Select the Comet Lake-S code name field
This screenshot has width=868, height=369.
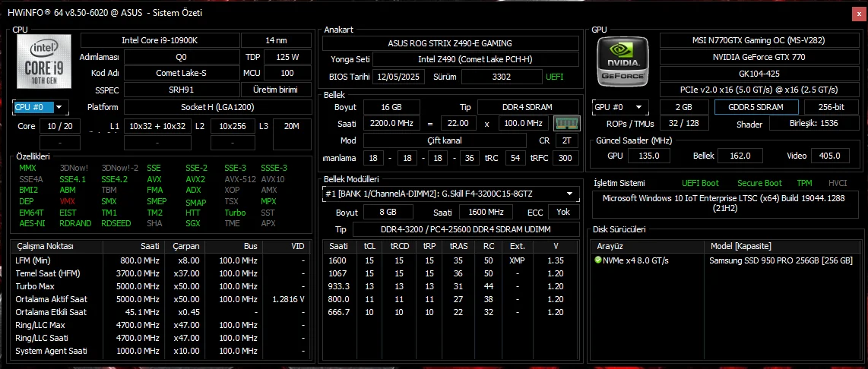pyautogui.click(x=182, y=73)
